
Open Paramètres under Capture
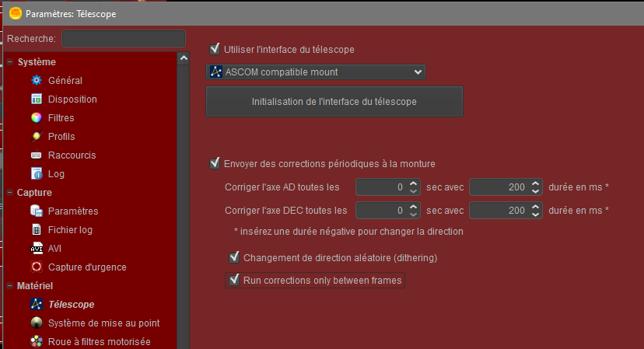(73, 211)
